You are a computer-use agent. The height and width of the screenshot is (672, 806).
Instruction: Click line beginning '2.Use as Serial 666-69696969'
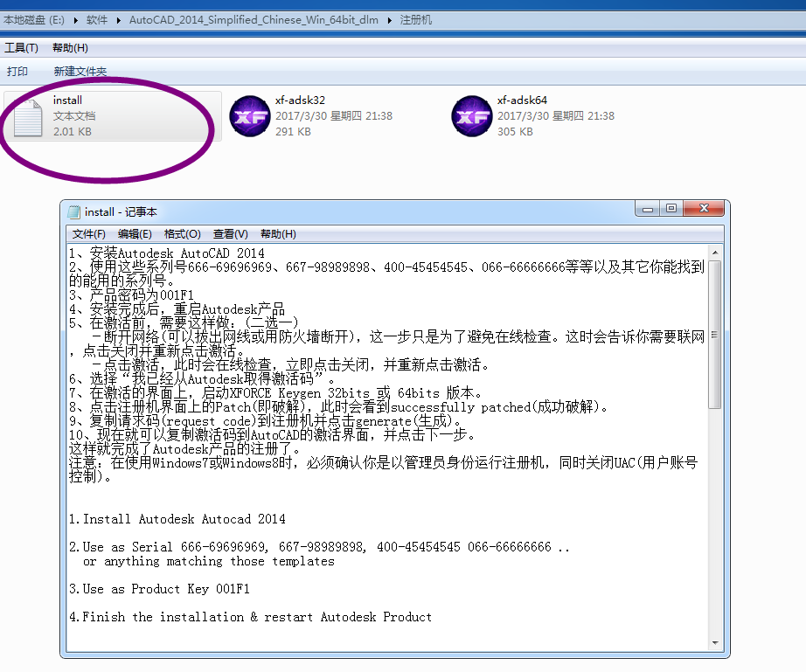(319, 547)
